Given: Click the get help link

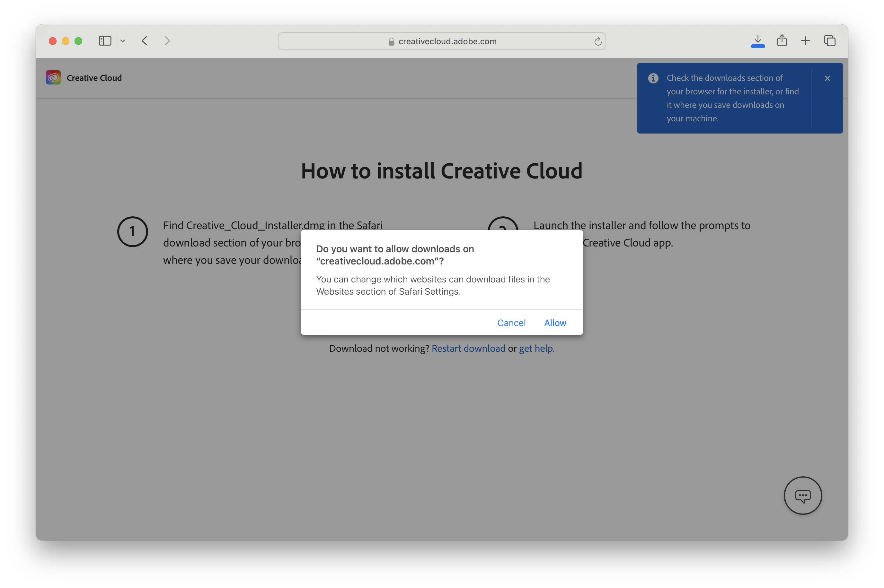Looking at the screenshot, I should [x=536, y=348].
